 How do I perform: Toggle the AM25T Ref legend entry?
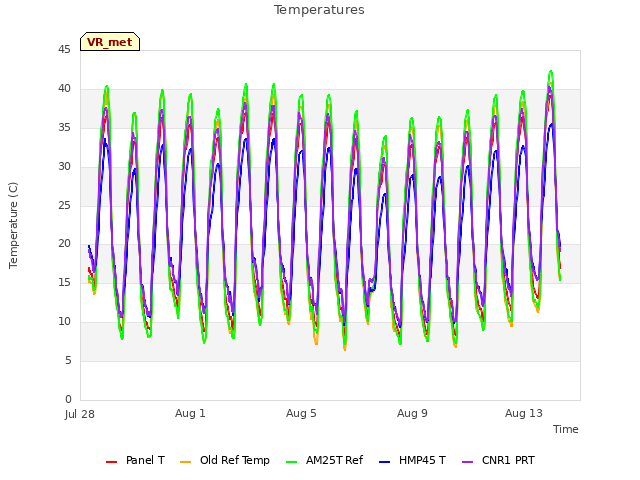(324, 460)
